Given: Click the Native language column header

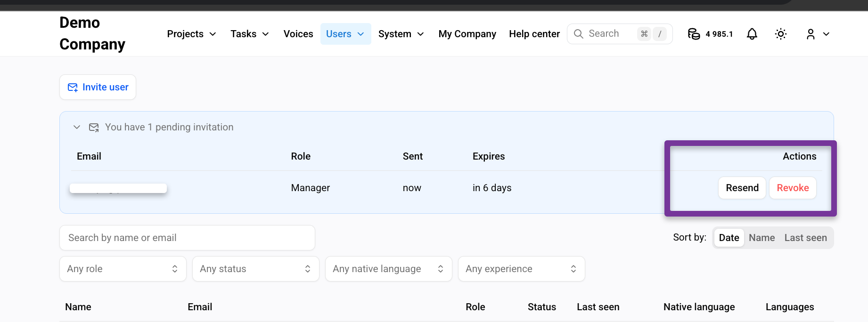Looking at the screenshot, I should [699, 307].
